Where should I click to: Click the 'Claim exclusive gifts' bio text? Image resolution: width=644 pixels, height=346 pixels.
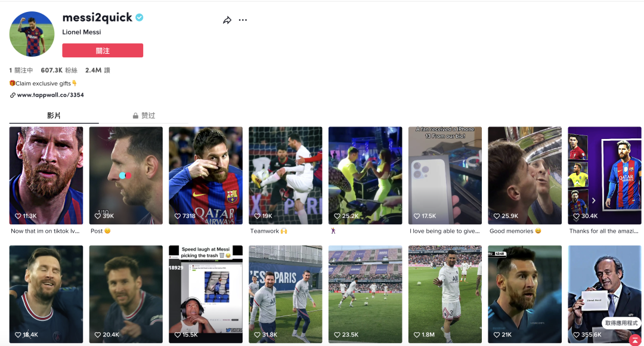[43, 84]
